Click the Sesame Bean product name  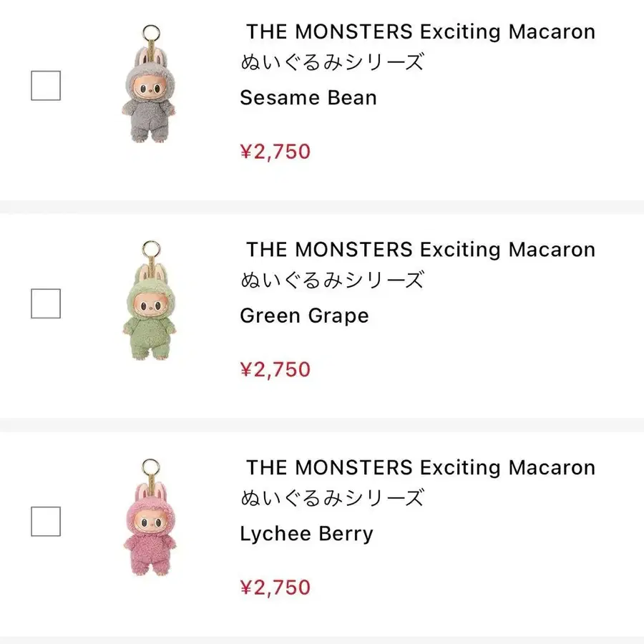[x=308, y=97]
